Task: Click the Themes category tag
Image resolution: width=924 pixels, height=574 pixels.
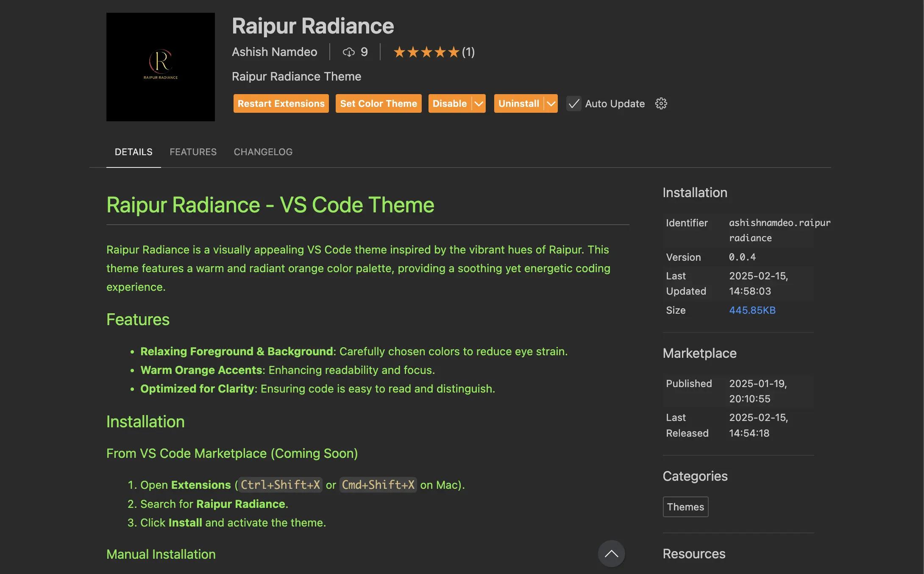Action: (x=685, y=507)
